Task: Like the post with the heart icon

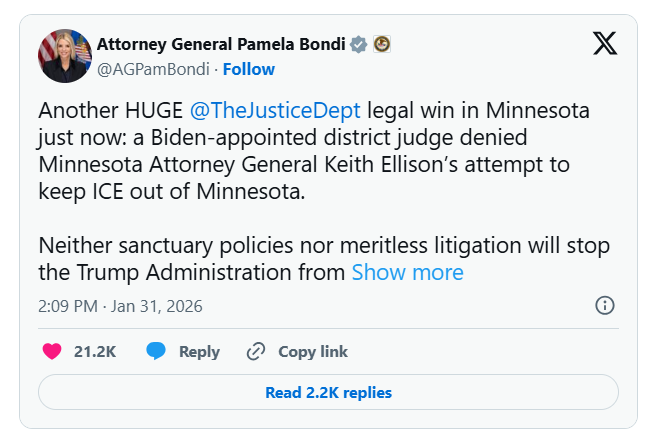Action: coord(53,351)
